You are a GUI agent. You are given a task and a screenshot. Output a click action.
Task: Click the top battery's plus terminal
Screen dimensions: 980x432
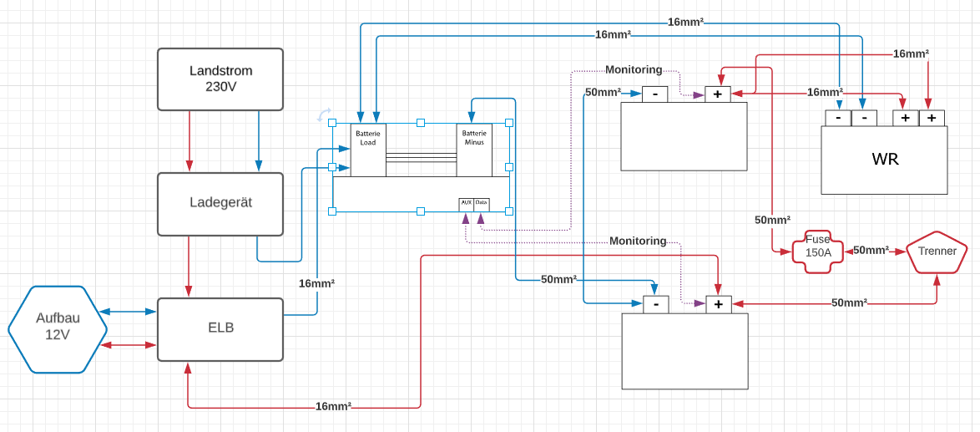[717, 94]
